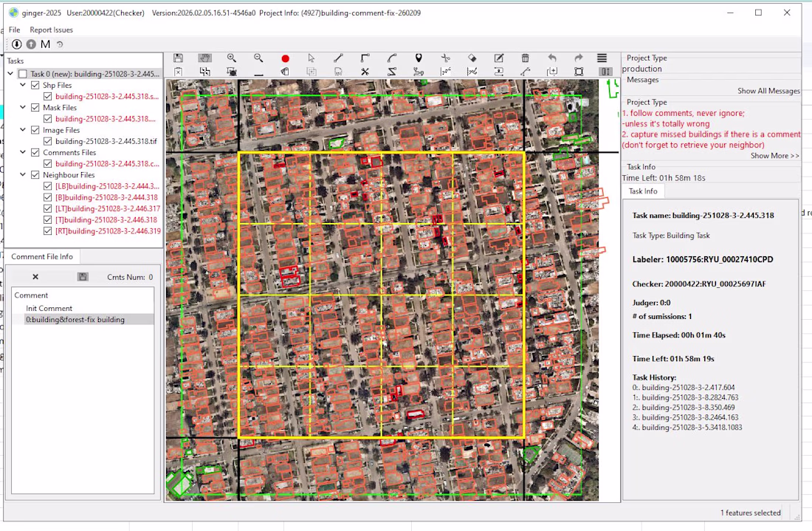
Task: Collapse the Comments Files group
Action: pos(23,152)
